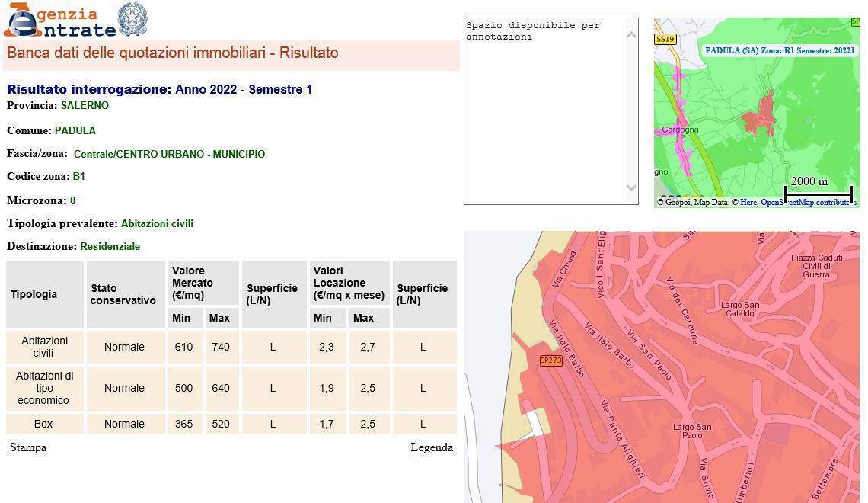Open the Stampa print link
Viewport: 868px width, 503px height.
[x=28, y=447]
